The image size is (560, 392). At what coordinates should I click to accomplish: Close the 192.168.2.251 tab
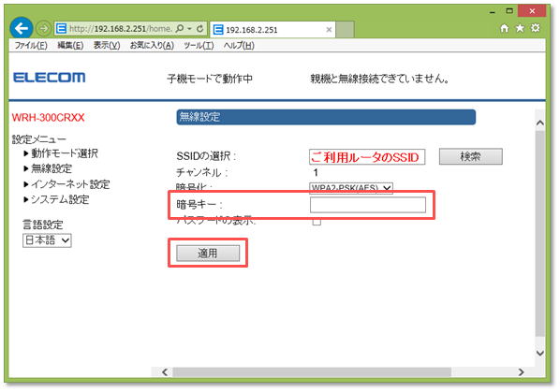coord(329,30)
